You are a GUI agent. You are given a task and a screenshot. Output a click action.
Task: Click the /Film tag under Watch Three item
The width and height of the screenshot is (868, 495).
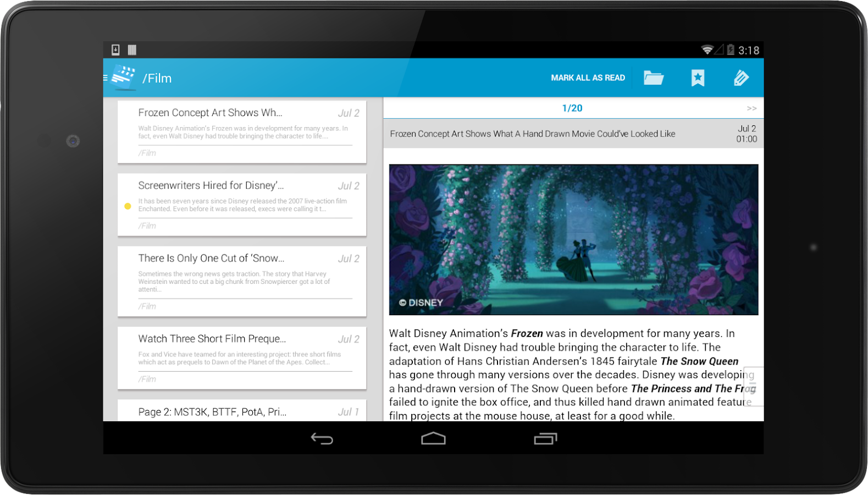tap(147, 379)
